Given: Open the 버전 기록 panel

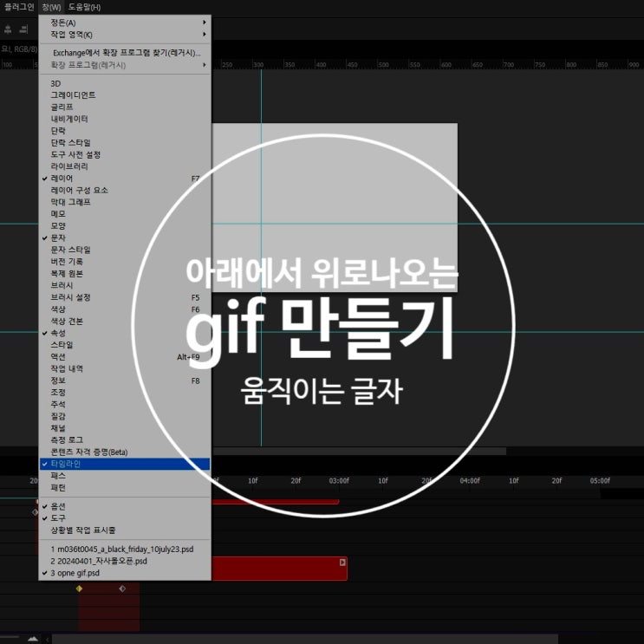Looking at the screenshot, I should click(125, 262).
